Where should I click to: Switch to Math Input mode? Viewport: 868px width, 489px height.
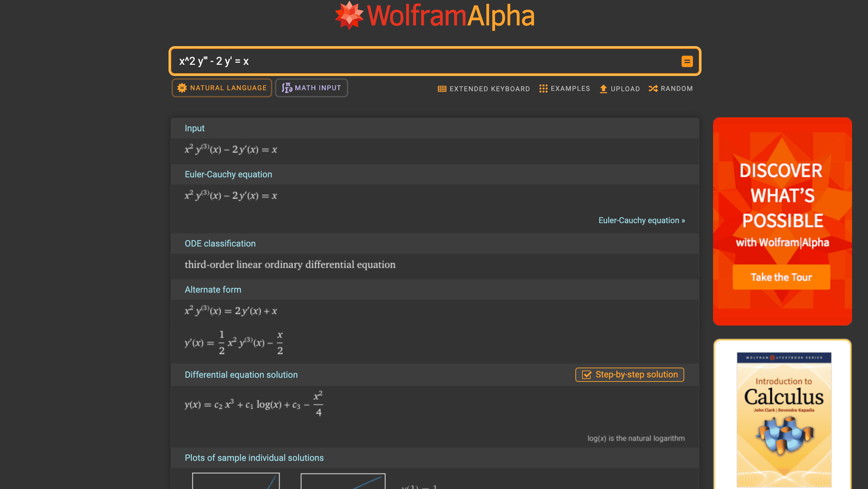[x=311, y=87]
